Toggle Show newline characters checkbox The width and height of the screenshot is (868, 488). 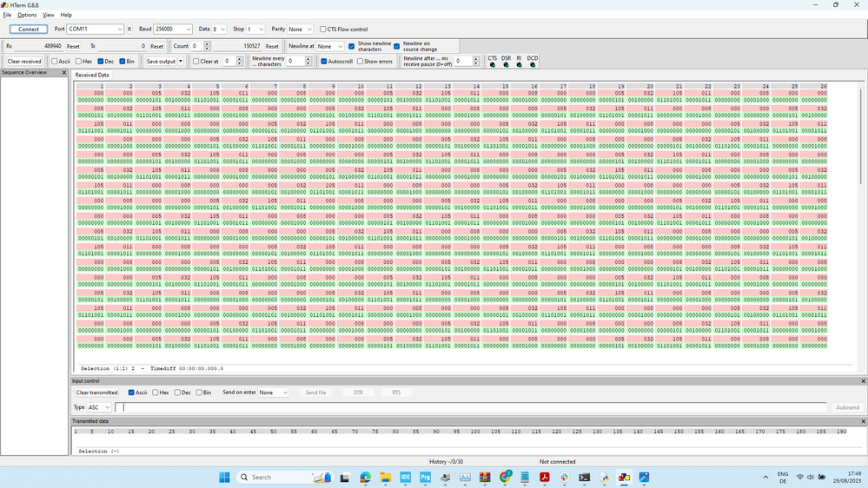(352, 47)
